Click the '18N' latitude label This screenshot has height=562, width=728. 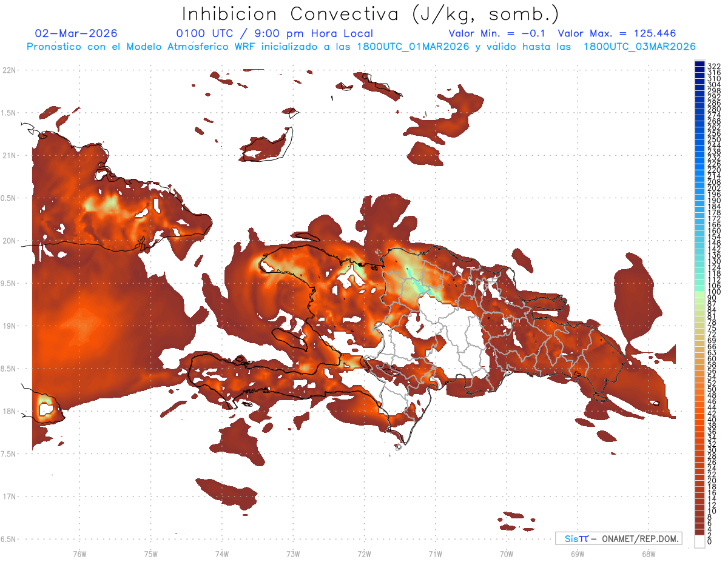8,411
